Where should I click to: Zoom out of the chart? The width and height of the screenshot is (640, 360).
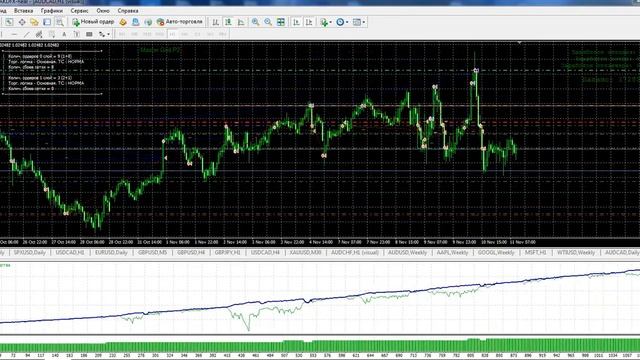268,22
